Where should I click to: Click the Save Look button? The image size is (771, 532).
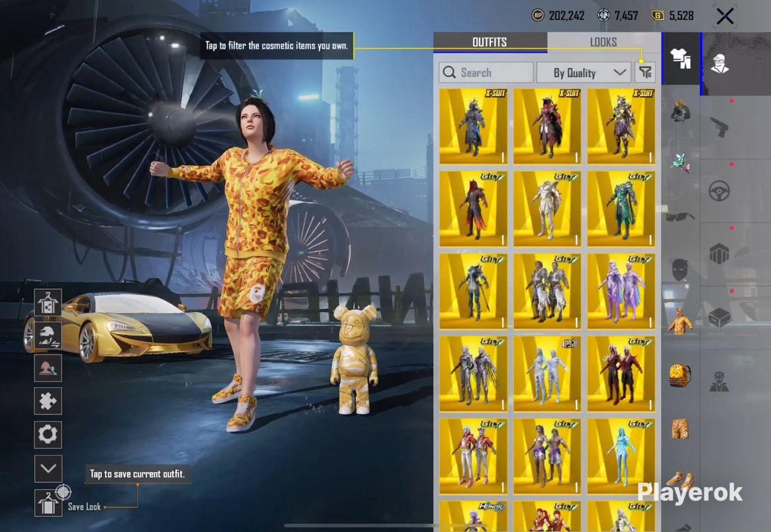(47, 503)
